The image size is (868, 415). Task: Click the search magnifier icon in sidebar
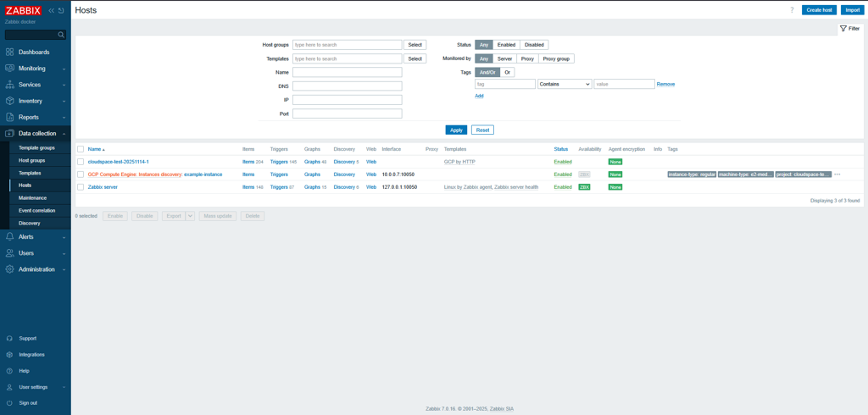click(x=61, y=35)
